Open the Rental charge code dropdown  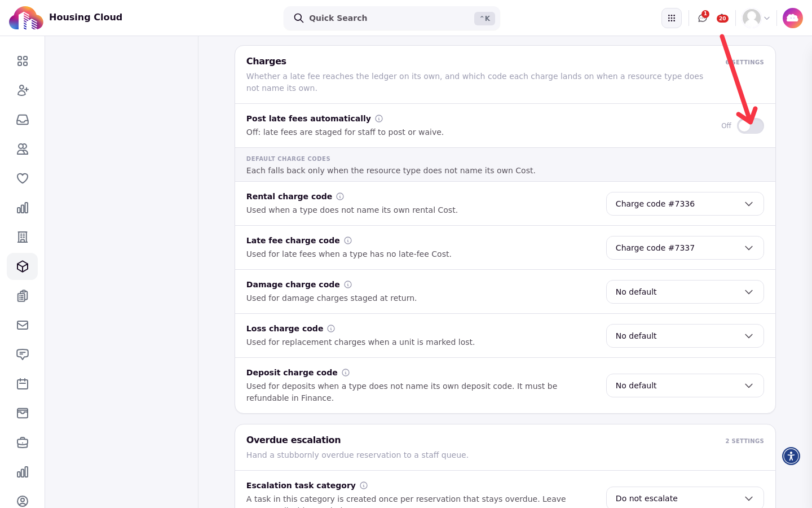(x=685, y=204)
